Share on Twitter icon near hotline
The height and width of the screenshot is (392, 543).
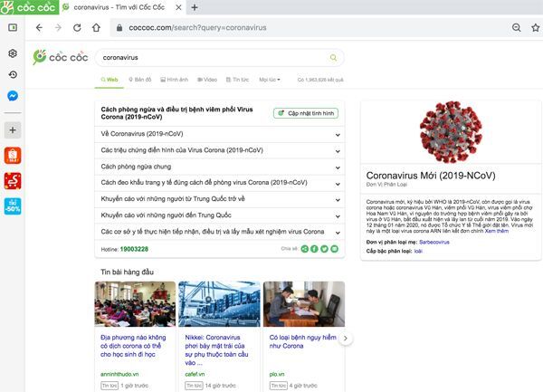[x=325, y=249]
